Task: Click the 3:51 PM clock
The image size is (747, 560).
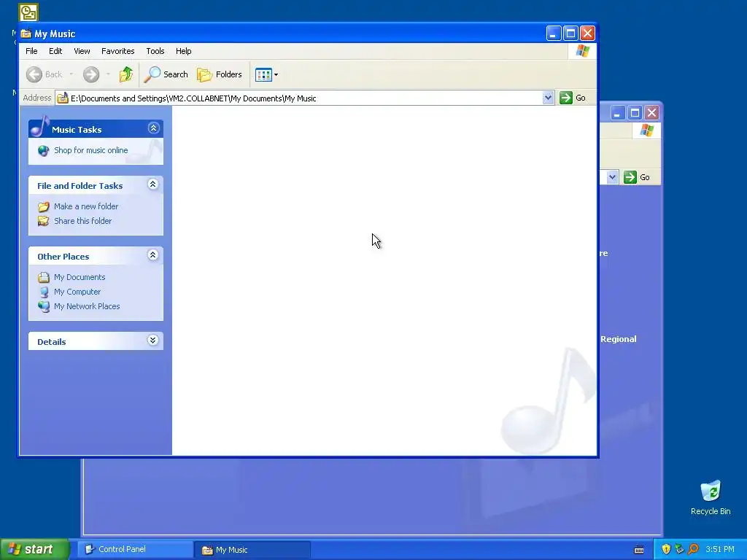Action: (720, 550)
